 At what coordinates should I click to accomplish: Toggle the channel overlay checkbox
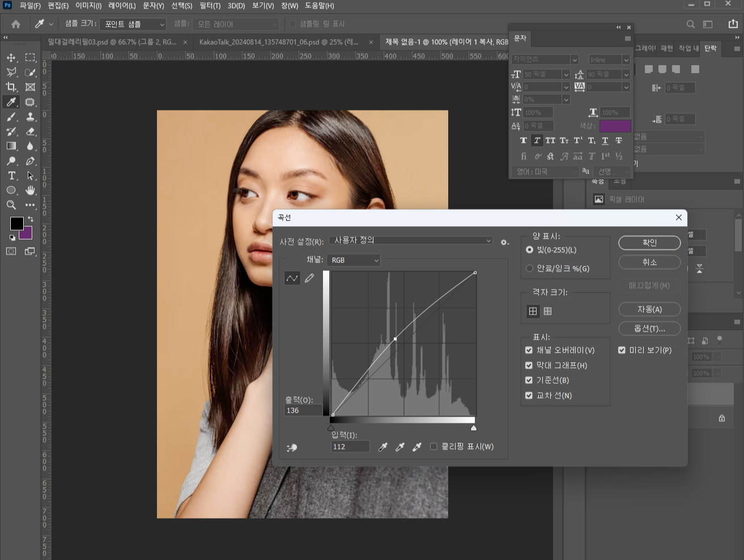click(x=529, y=350)
